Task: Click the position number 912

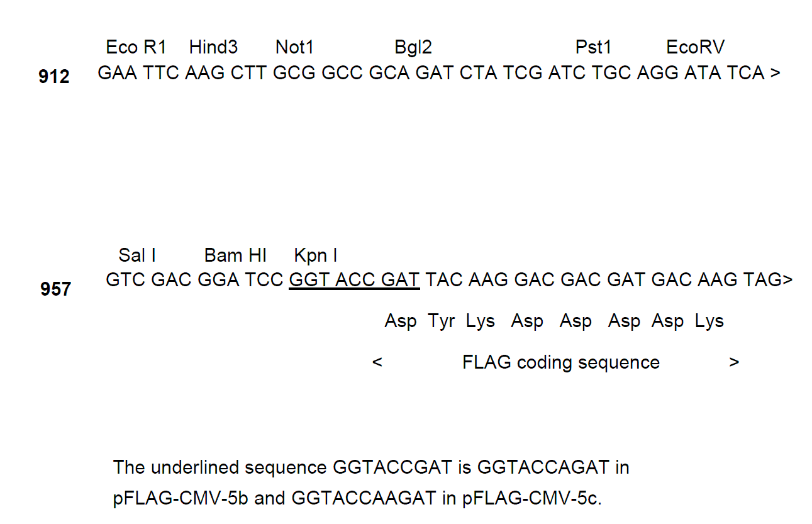Action: pos(54,77)
